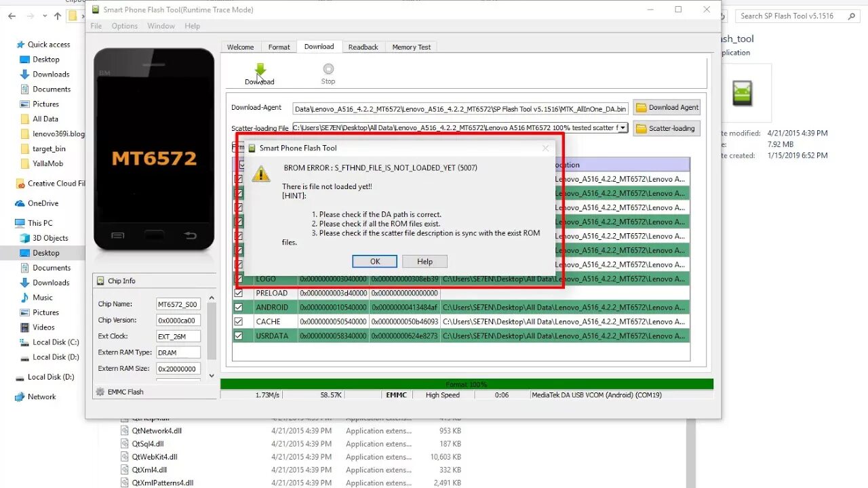The image size is (868, 488).
Task: Click the USRDATA row name cell
Action: click(276, 335)
